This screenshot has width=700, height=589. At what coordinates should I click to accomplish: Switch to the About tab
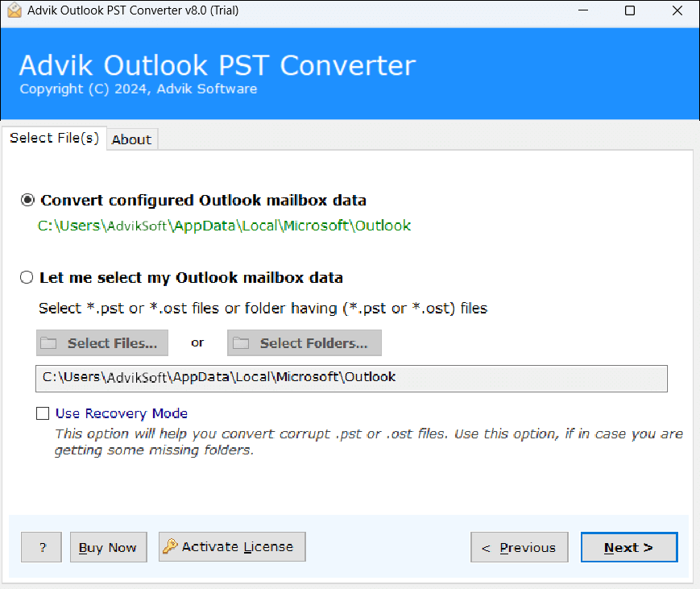[131, 139]
